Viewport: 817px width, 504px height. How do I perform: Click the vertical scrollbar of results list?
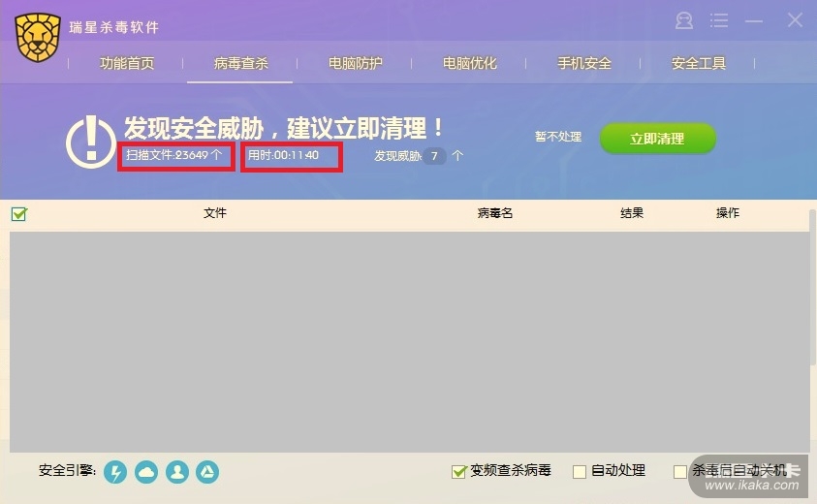(813, 287)
